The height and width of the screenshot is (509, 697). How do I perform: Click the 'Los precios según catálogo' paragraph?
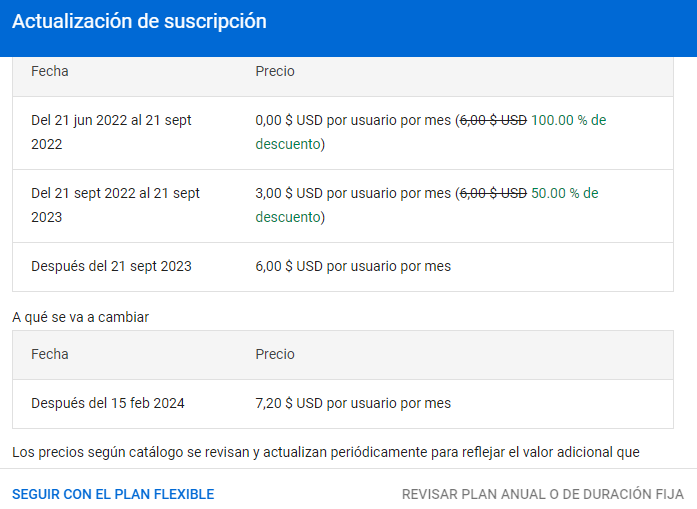click(x=326, y=452)
